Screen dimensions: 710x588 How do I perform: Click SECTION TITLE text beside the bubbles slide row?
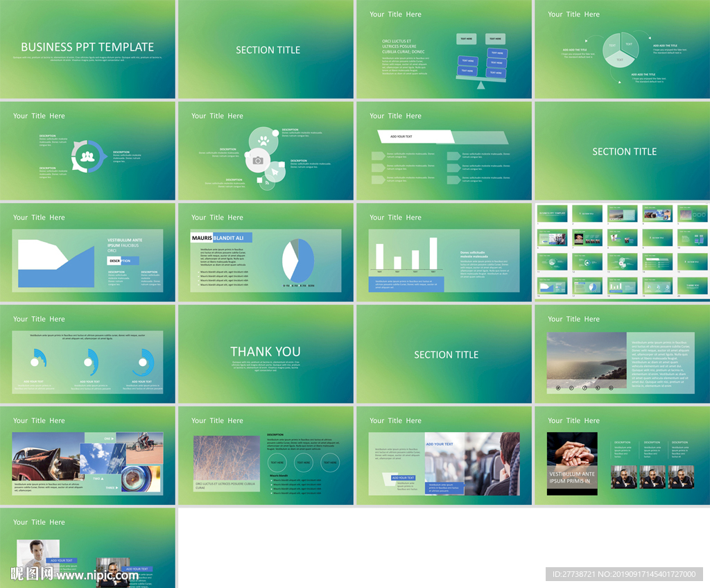tap(625, 152)
